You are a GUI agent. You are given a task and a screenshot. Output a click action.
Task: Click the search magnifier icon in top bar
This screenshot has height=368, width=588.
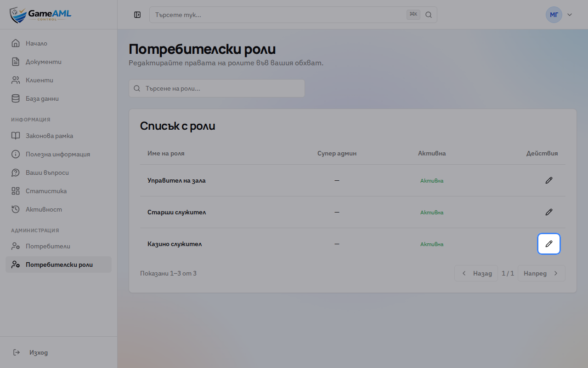point(429,15)
